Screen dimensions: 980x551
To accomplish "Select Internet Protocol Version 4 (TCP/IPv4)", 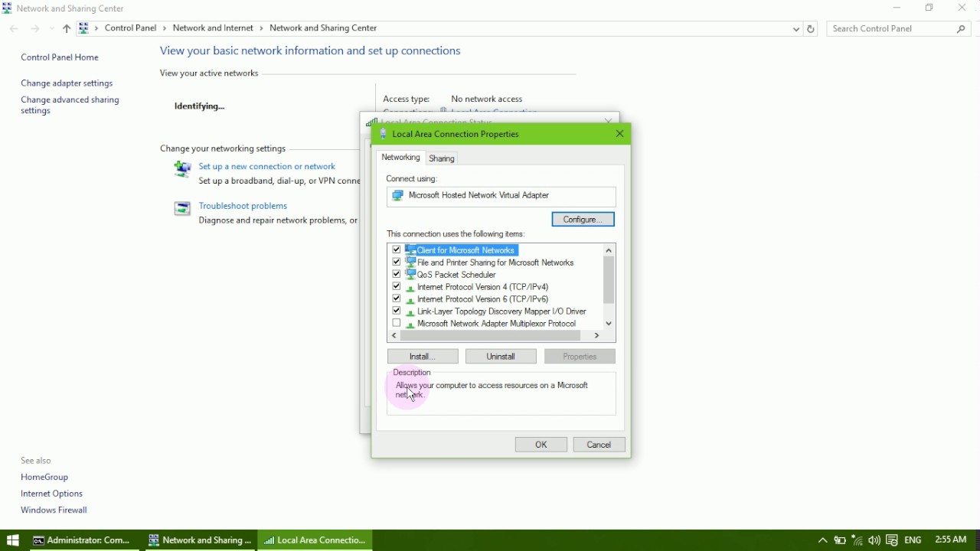I will [483, 288].
